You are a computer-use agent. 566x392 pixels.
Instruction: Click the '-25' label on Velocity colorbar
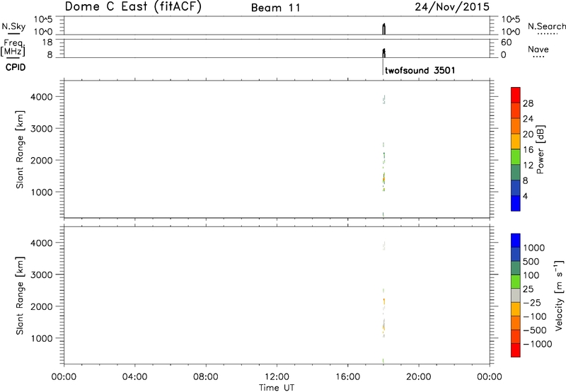pos(531,303)
